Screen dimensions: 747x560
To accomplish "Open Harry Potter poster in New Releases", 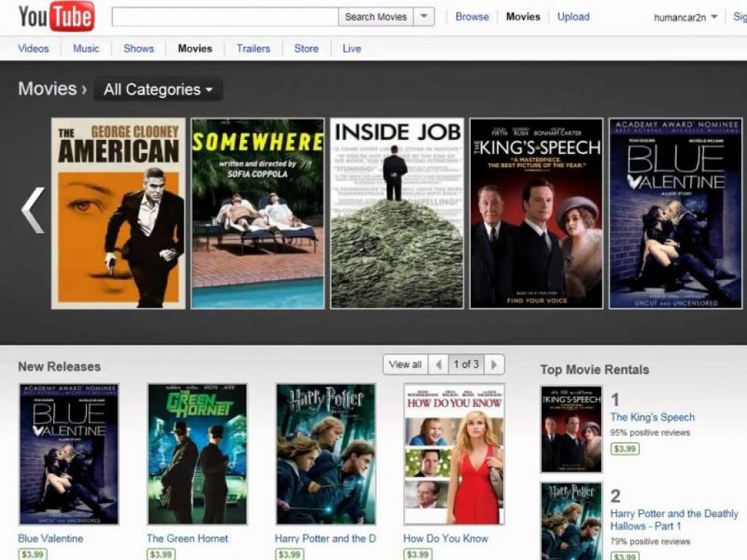I will [x=325, y=454].
